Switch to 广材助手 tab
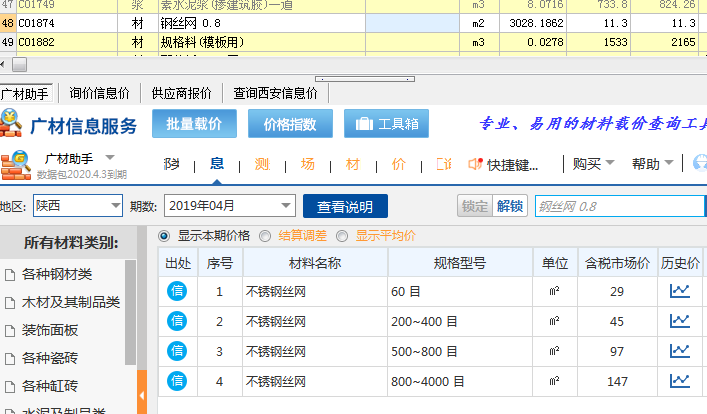Image resolution: width=707 pixels, height=414 pixels. 25,94
